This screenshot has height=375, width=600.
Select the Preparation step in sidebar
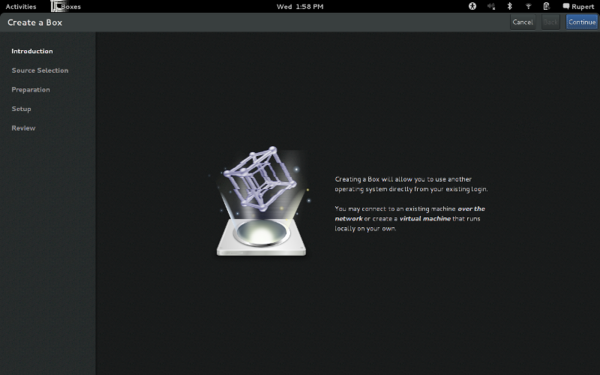point(31,90)
